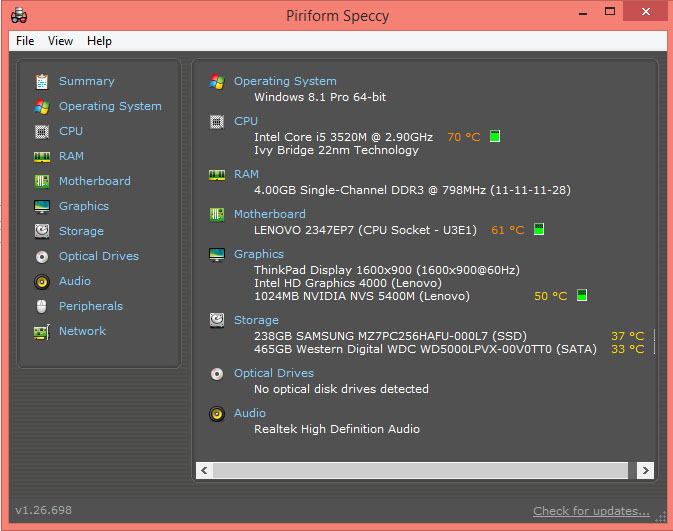Click the green temperature indicator next to 50 °C
Image resolution: width=673 pixels, height=531 pixels.
582,295
